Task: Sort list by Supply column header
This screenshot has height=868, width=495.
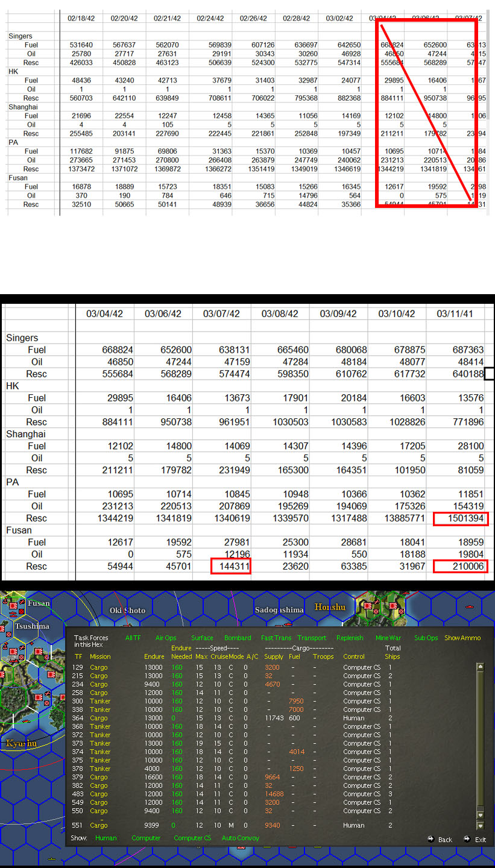Action: (x=274, y=656)
